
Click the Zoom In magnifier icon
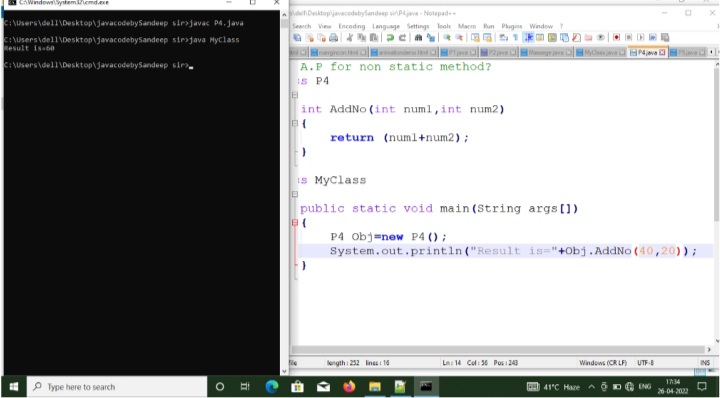coord(447,38)
